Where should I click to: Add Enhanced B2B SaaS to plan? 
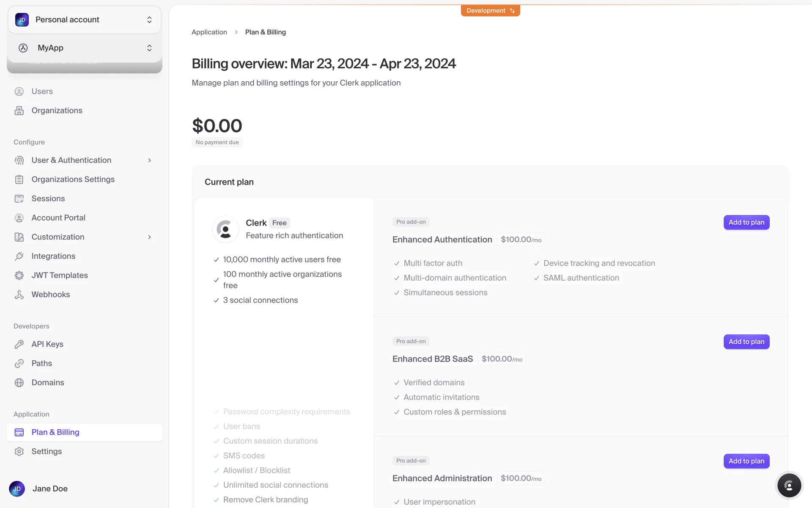point(746,342)
